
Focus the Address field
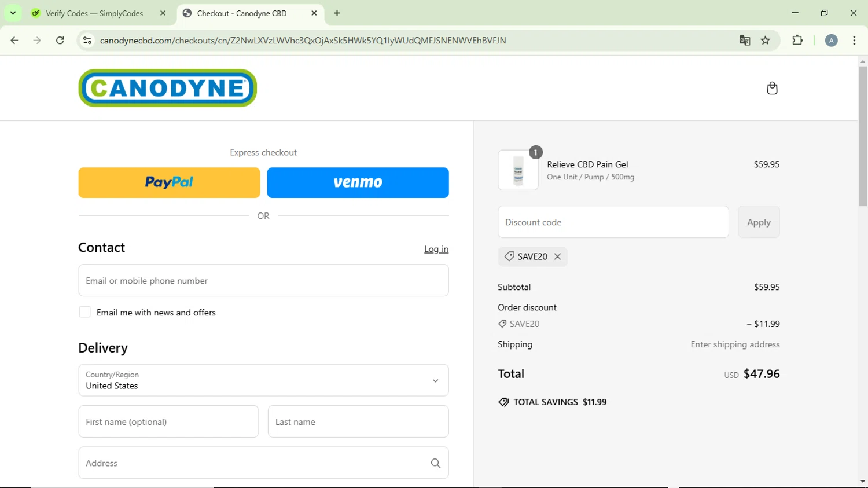[x=263, y=463]
